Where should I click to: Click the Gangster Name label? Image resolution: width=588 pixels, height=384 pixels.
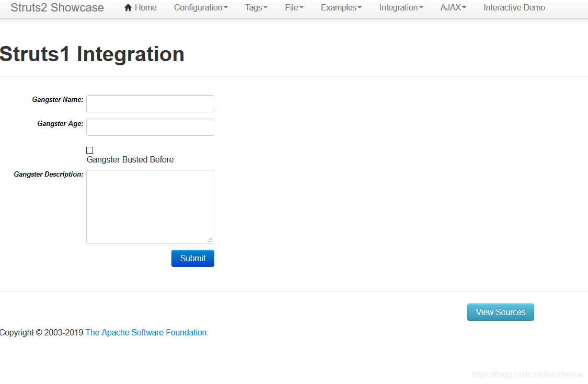(57, 99)
